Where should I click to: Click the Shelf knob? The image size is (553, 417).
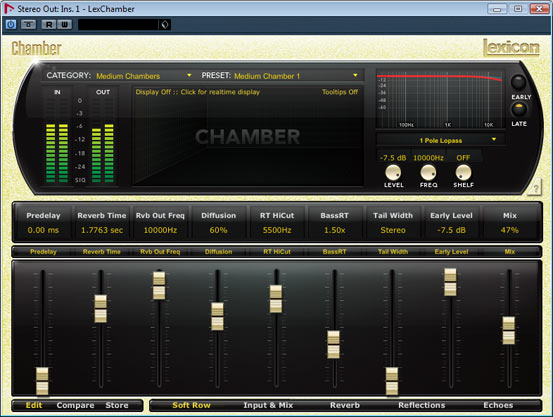click(463, 173)
